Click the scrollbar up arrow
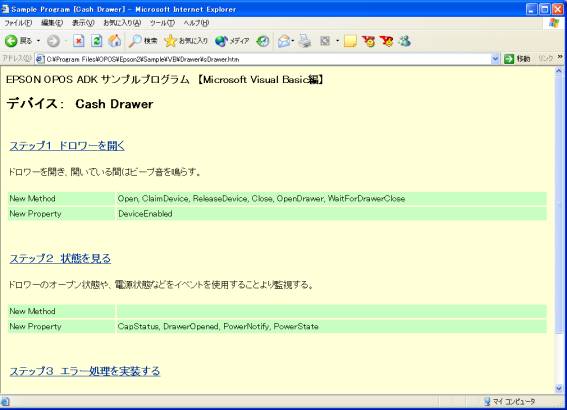The image size is (567, 410). pyautogui.click(x=559, y=72)
